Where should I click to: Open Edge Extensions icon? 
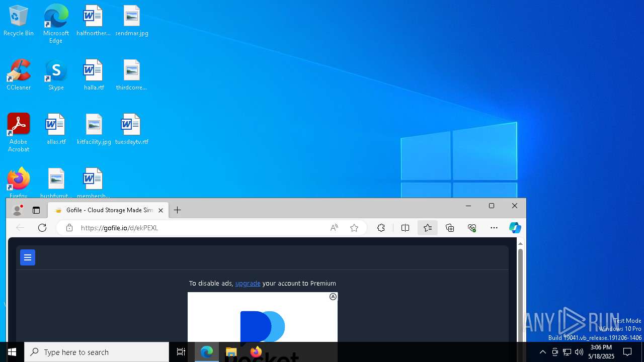(x=381, y=228)
